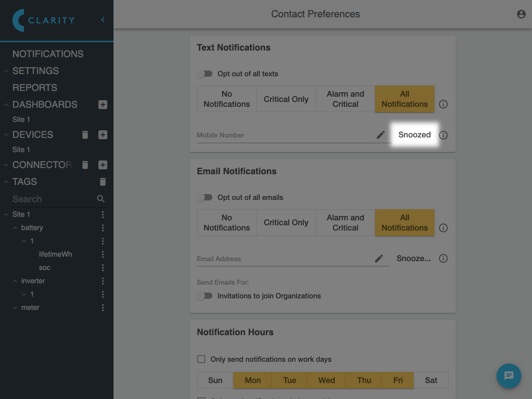Viewport: 532px width, 399px height.
Task: Open the NOTIFICATIONS menu item
Action: [x=48, y=54]
